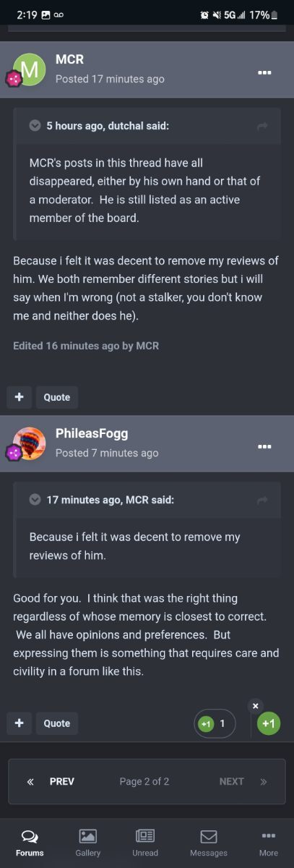This screenshot has width=294, height=868.
Task: Toggle multiquote plus on MCR's post
Action: (x=19, y=397)
